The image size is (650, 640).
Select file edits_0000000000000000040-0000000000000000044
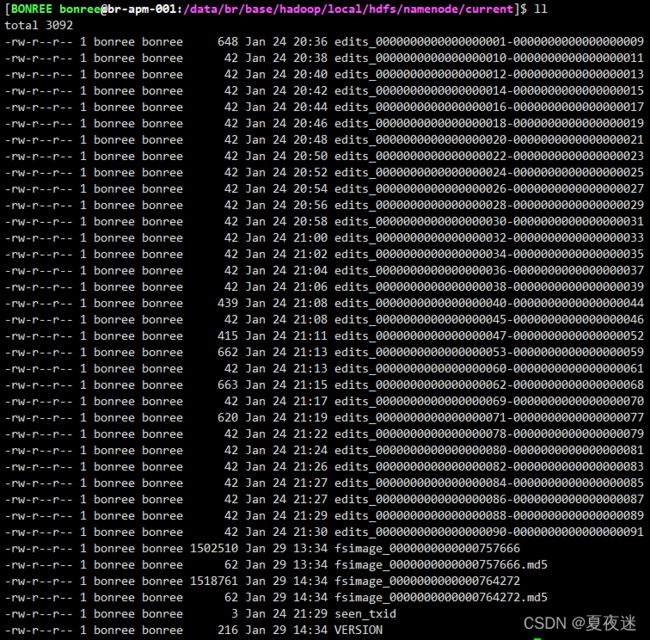click(489, 303)
